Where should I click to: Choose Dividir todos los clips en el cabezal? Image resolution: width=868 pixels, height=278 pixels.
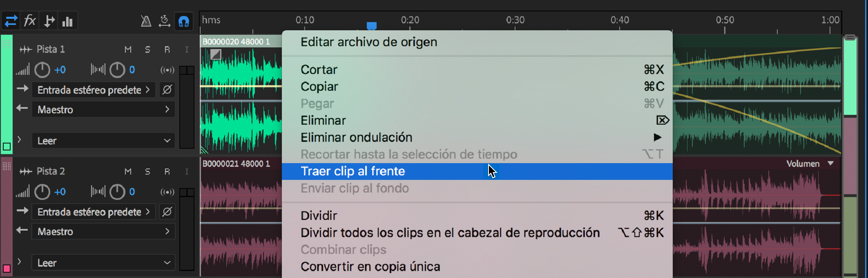pyautogui.click(x=450, y=233)
